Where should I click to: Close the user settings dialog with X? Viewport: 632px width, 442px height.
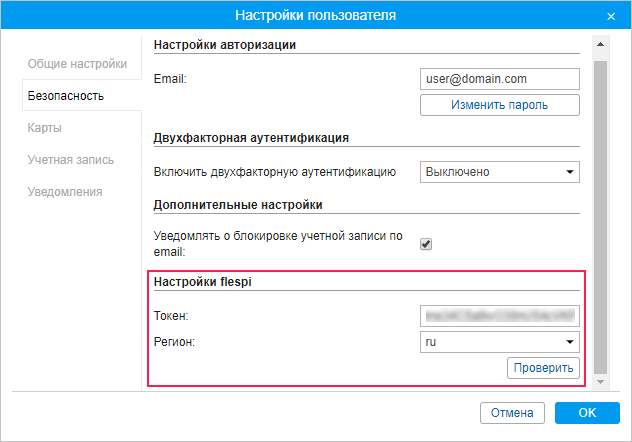point(610,16)
